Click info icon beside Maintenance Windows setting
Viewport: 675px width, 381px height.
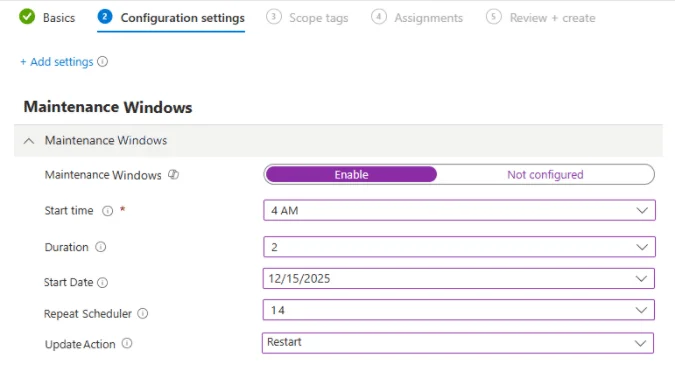tap(173, 174)
